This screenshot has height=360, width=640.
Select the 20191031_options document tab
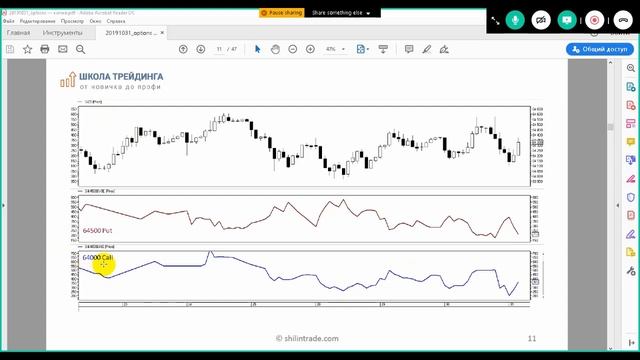(x=131, y=33)
